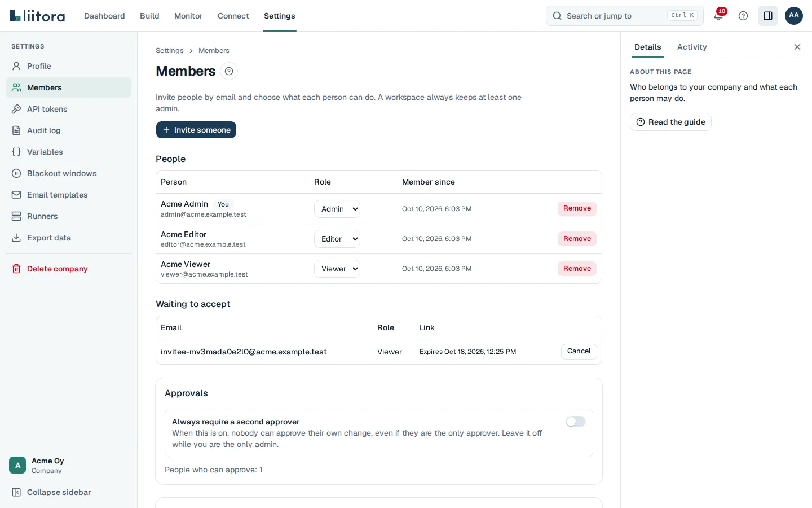Image resolution: width=812 pixels, height=508 pixels.
Task: Click the Acme Oy company avatar
Action: click(17, 465)
